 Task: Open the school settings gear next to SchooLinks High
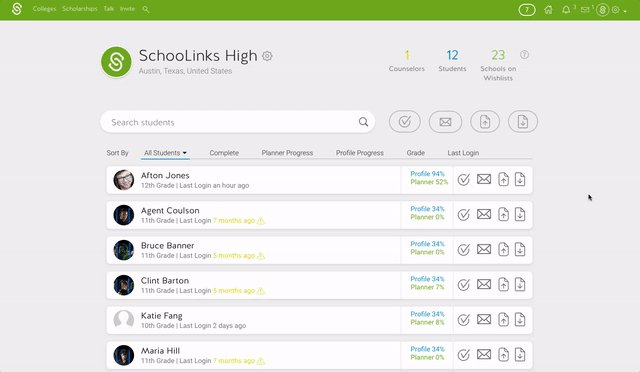tap(267, 56)
